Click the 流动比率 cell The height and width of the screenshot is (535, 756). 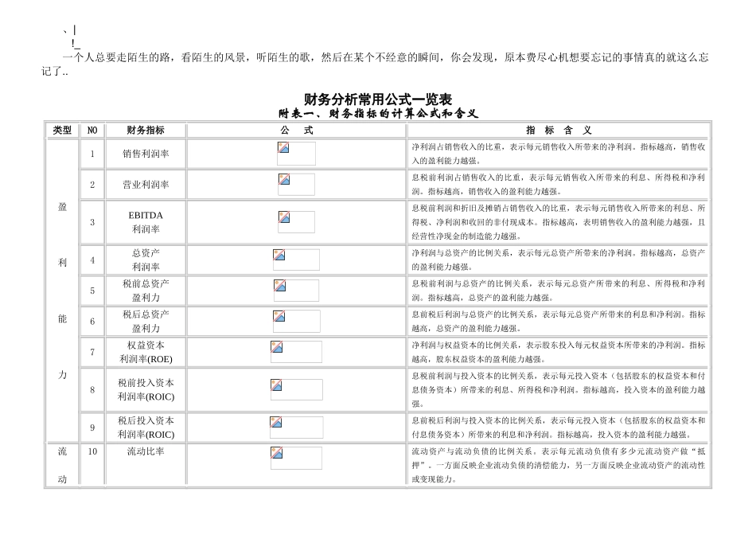pos(146,465)
